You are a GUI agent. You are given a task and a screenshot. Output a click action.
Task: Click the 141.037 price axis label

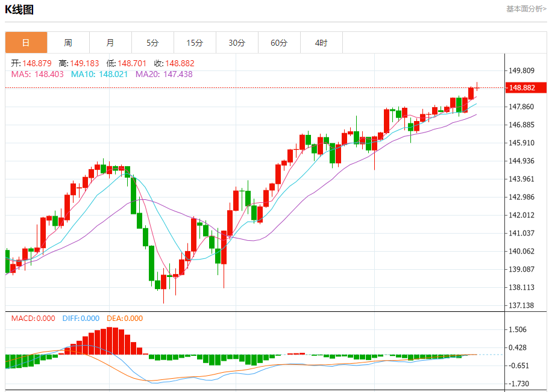tap(522, 233)
